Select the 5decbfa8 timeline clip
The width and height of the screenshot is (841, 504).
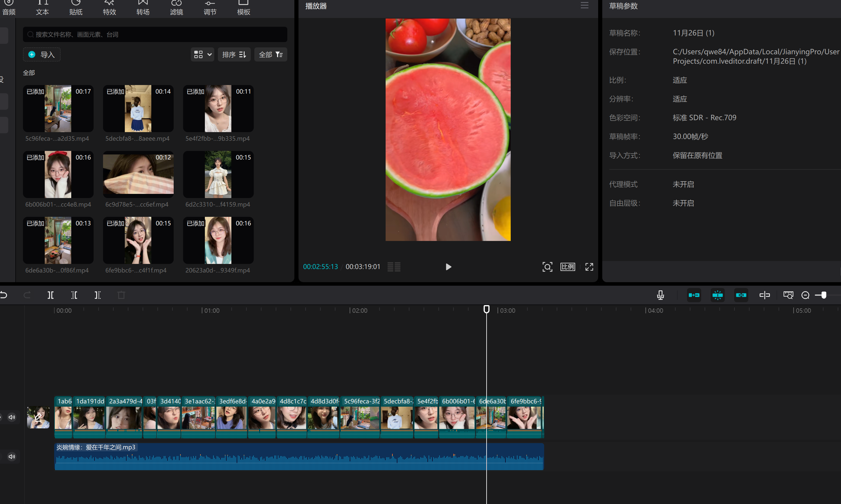(x=397, y=417)
